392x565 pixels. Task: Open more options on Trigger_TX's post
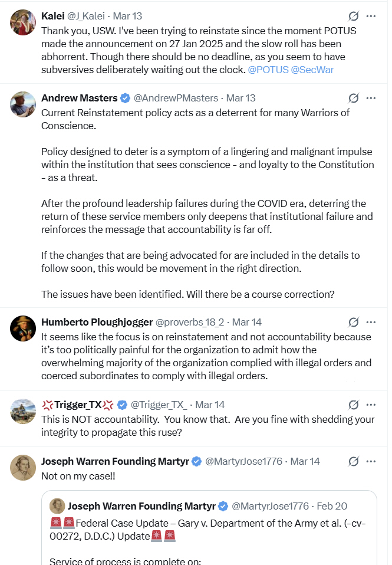point(371,405)
